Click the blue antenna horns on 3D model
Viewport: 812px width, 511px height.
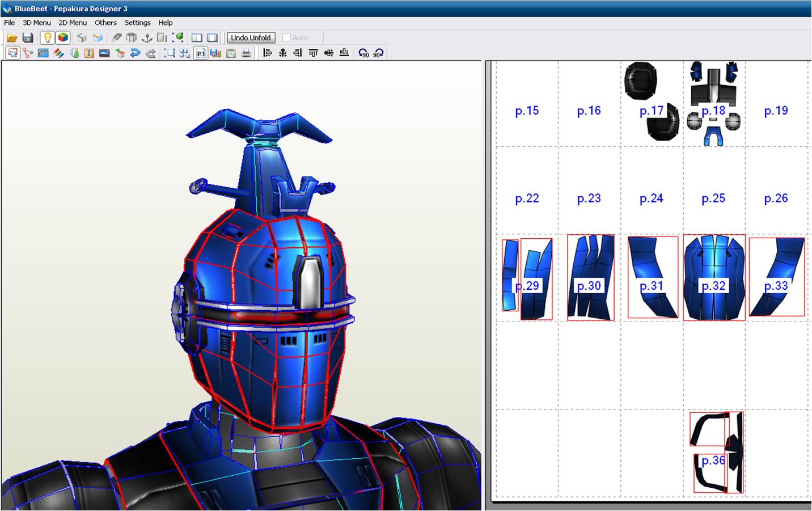click(260, 126)
